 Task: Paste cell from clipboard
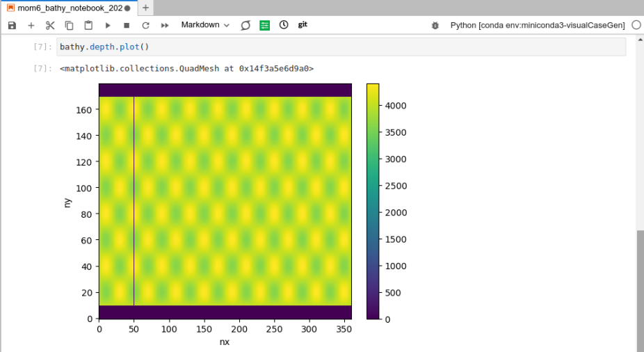88,25
